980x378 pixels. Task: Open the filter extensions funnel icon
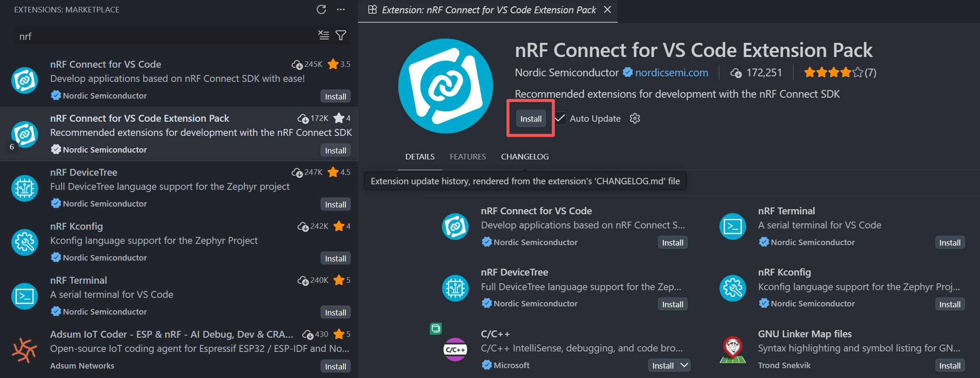[341, 35]
